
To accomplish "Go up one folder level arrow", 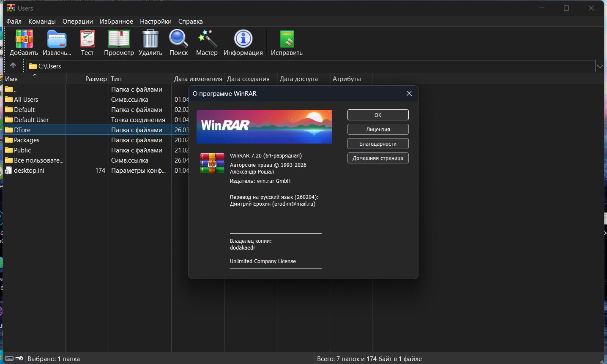I will (x=13, y=66).
